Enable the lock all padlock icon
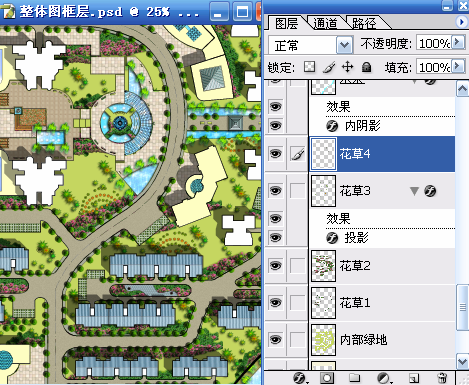The image size is (469, 385). pyautogui.click(x=366, y=67)
